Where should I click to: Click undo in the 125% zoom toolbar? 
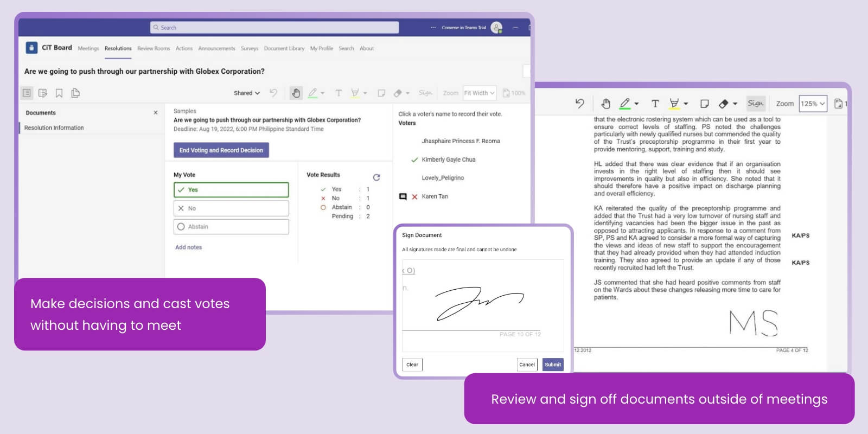coord(580,104)
